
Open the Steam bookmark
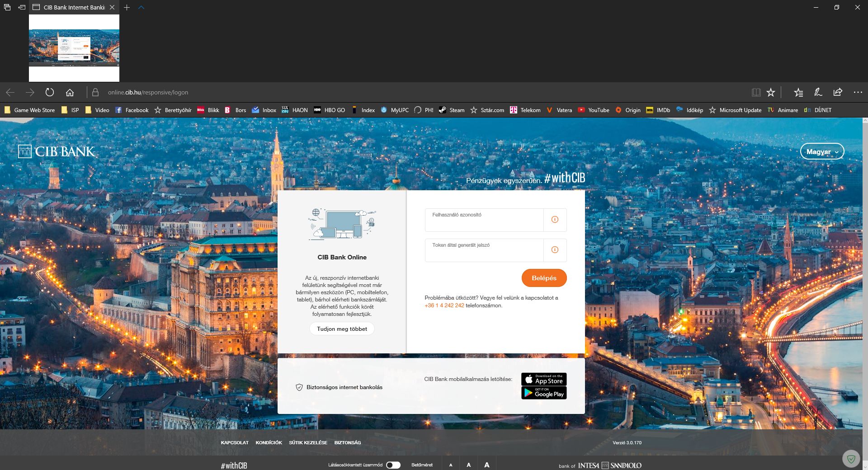pos(451,110)
